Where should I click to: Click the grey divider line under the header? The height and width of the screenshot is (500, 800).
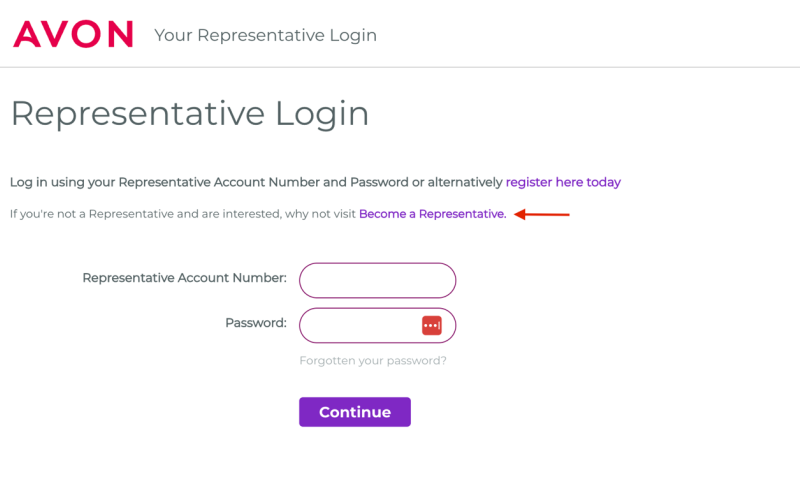click(x=400, y=67)
